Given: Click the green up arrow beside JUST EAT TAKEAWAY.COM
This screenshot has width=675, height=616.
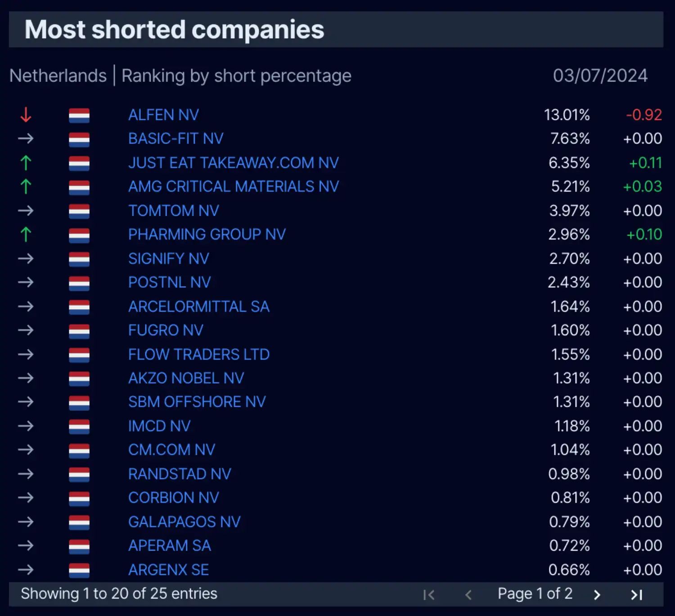Looking at the screenshot, I should pyautogui.click(x=26, y=162).
